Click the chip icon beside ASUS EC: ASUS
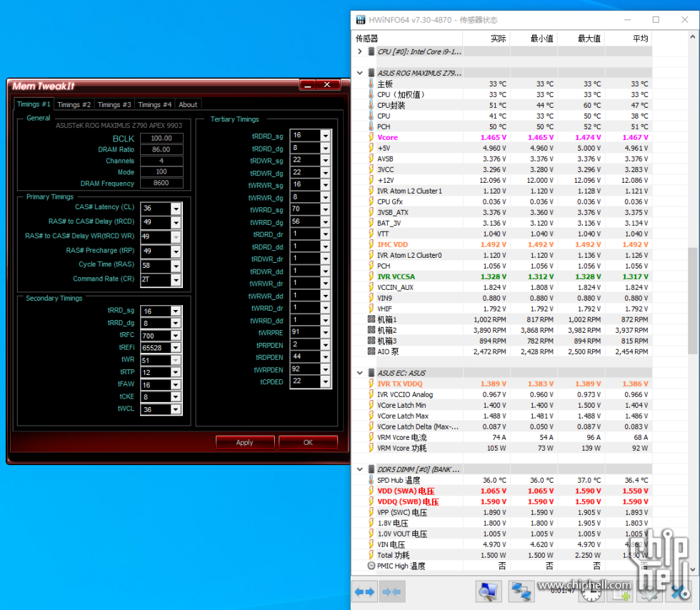Screen dimensions: 700x610 point(371,373)
